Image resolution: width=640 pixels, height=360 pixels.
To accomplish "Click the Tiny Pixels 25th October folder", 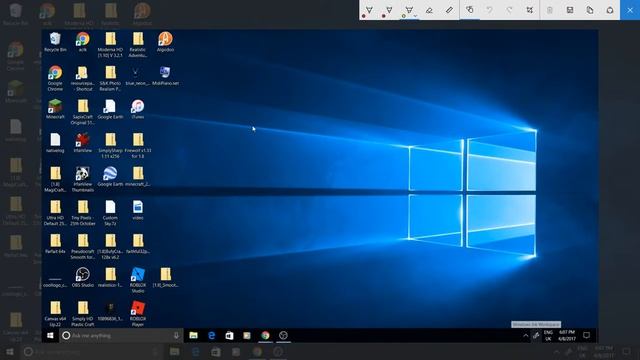I will (82, 213).
